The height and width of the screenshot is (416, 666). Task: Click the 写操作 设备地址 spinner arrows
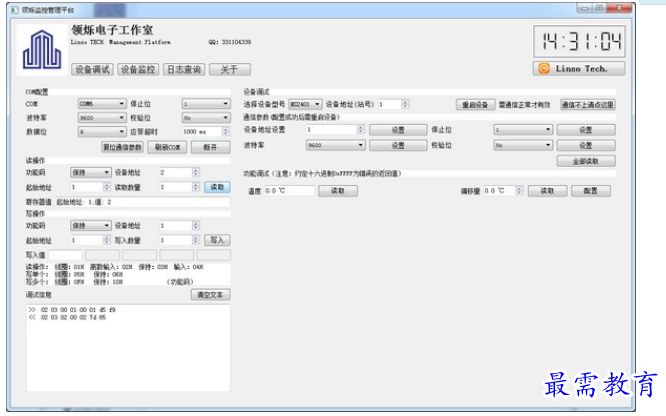coord(195,226)
